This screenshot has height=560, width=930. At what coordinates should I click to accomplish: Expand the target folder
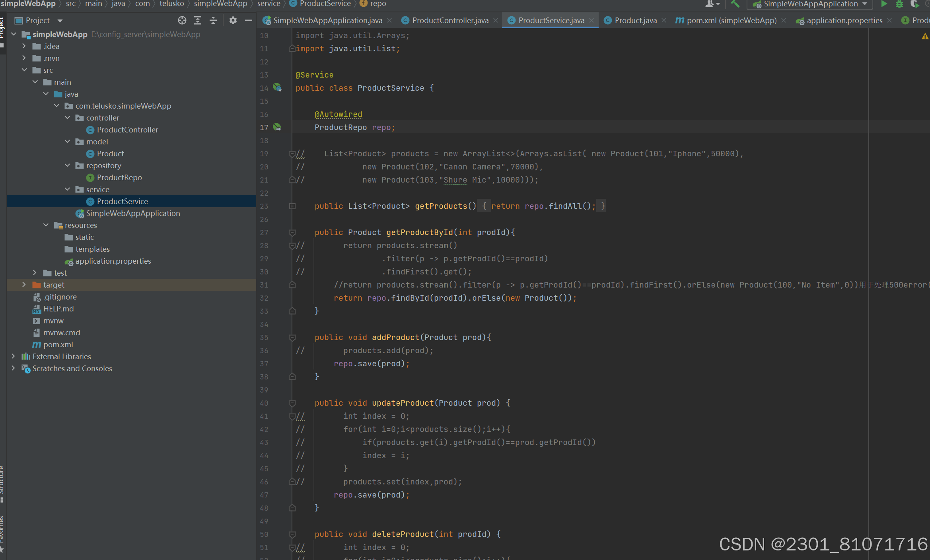tap(24, 285)
